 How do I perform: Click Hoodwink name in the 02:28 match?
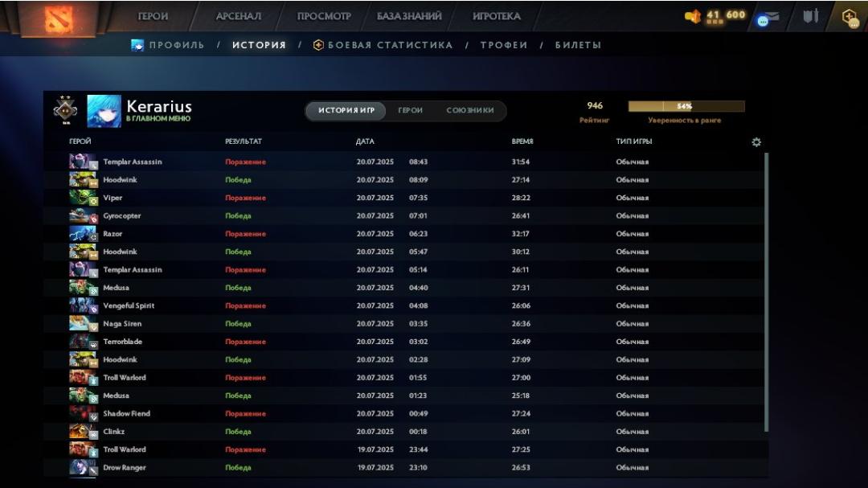point(120,359)
